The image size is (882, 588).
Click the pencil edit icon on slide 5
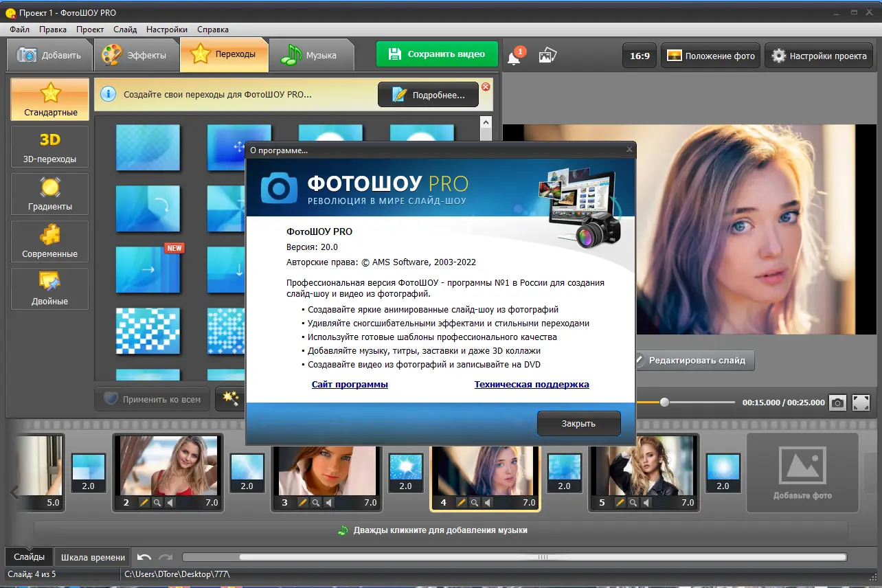coord(620,503)
